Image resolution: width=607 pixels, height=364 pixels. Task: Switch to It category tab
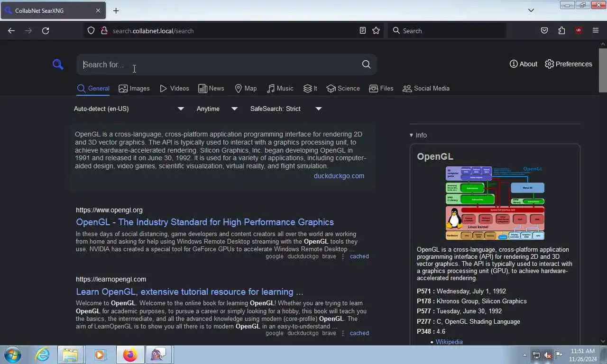310,89
